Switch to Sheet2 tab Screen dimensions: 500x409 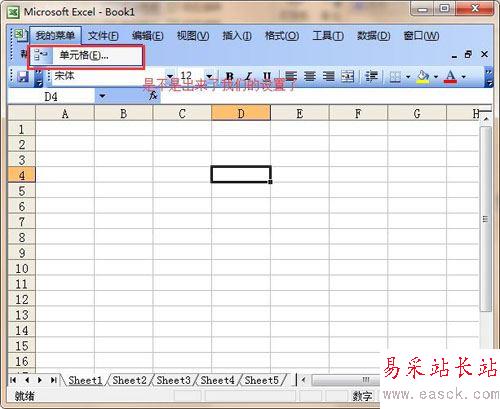[x=129, y=380]
